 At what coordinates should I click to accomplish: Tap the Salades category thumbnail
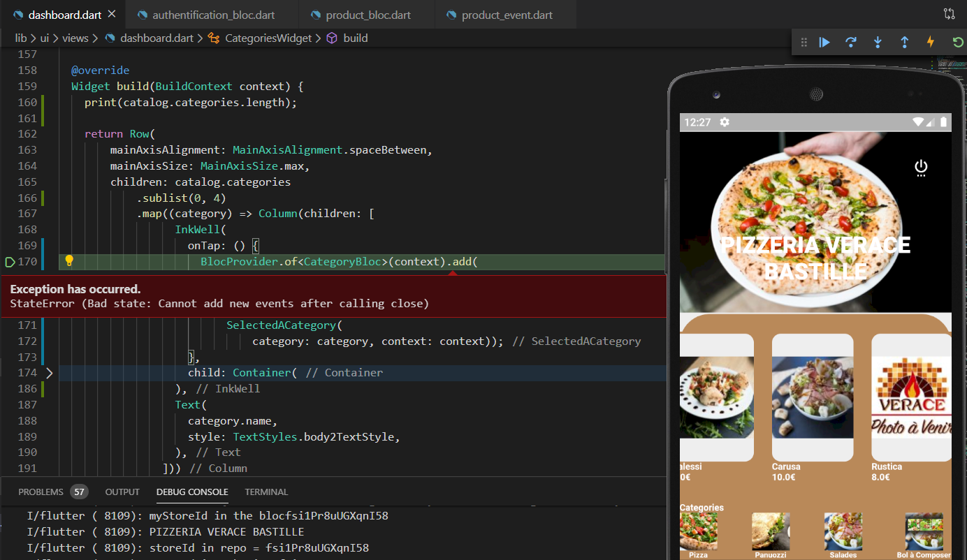point(843,531)
